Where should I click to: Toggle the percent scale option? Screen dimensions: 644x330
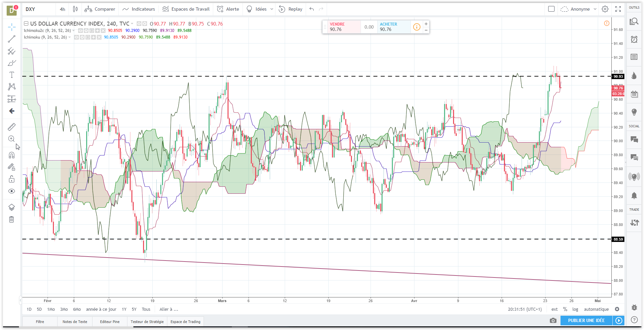click(x=565, y=309)
